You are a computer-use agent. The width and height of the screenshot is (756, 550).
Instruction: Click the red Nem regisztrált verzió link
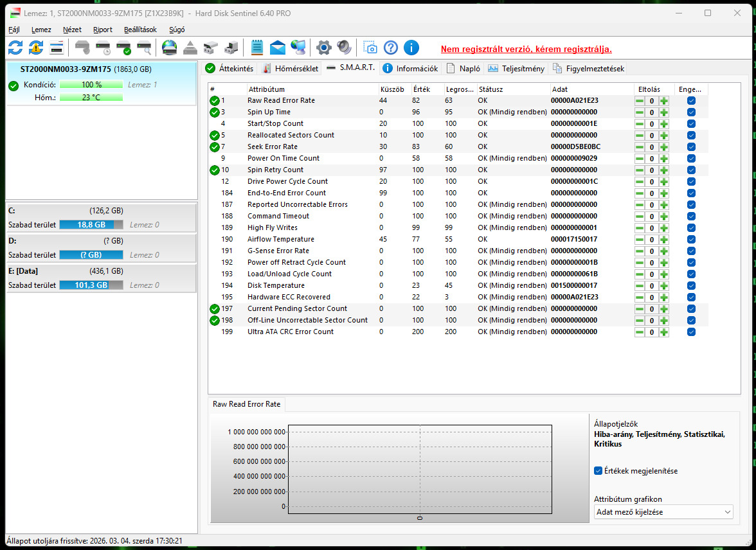pyautogui.click(x=526, y=49)
